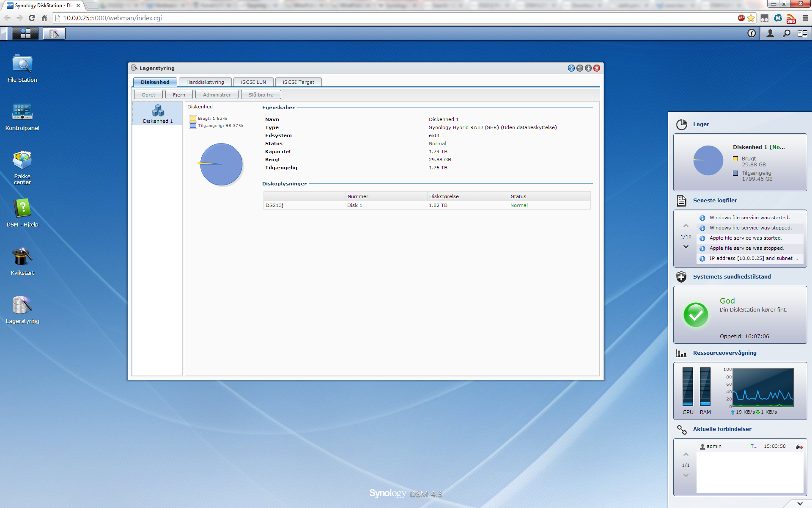Screen dimensions: 812x508
Task: Open the user options icon
Action: click(x=771, y=33)
